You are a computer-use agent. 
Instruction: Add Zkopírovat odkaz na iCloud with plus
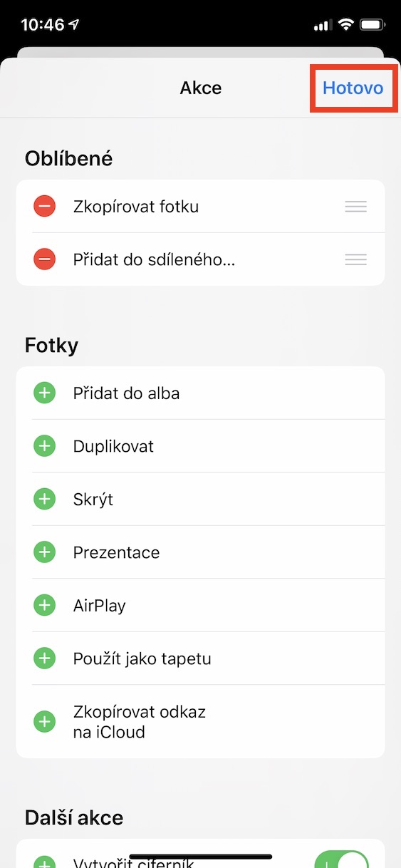(44, 721)
